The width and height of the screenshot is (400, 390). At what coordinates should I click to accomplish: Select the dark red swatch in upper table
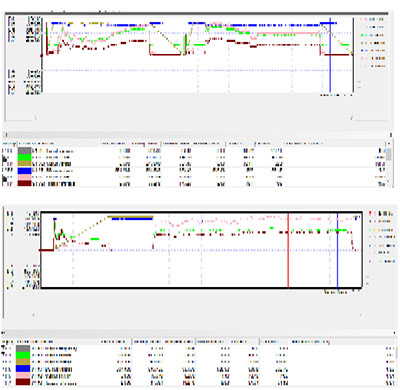point(24,183)
